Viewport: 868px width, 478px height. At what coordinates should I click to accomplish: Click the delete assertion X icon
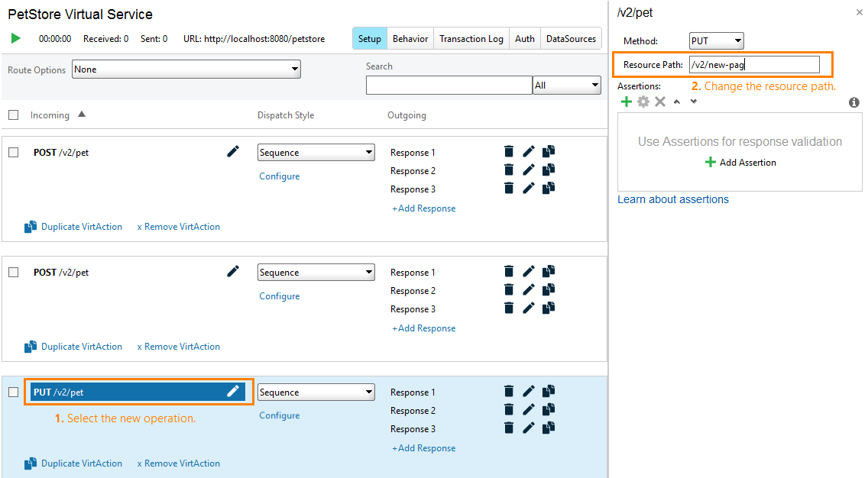click(x=660, y=101)
